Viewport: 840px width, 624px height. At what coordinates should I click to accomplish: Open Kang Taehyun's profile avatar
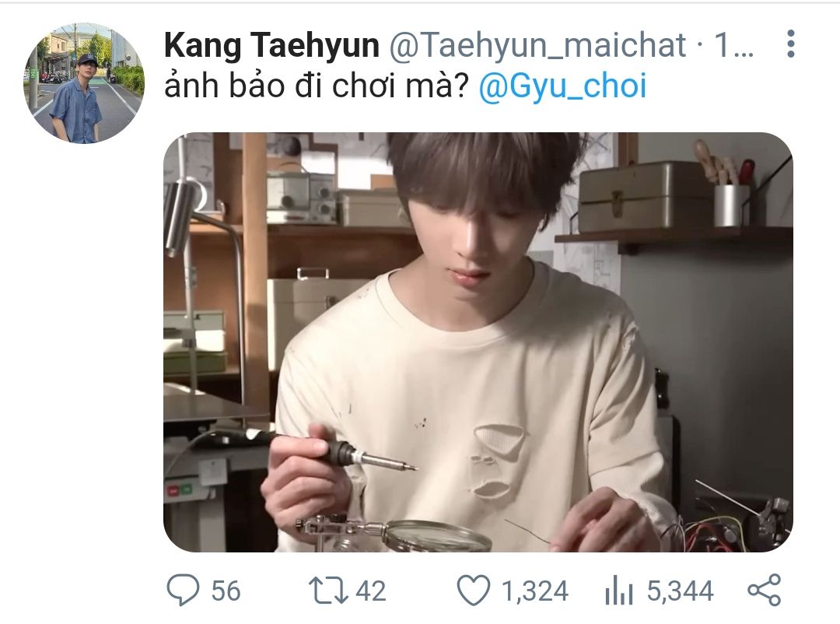click(84, 83)
